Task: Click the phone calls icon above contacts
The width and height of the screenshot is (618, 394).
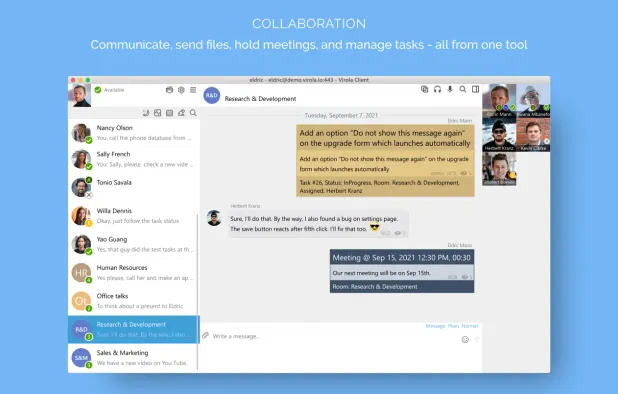Action: coord(146,113)
